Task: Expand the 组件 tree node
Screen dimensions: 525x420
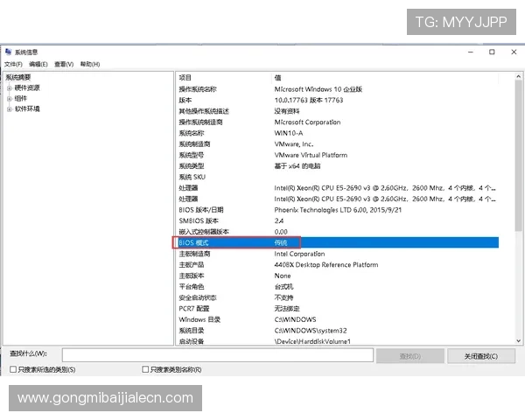Action: [x=9, y=98]
